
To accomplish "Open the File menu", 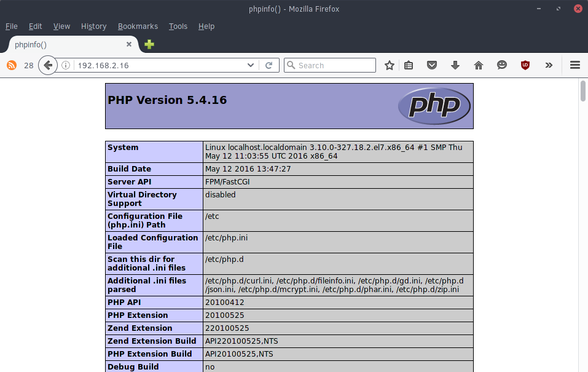I will click(x=11, y=26).
